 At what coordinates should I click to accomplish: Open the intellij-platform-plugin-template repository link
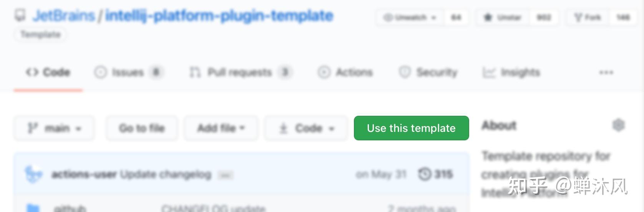click(219, 16)
